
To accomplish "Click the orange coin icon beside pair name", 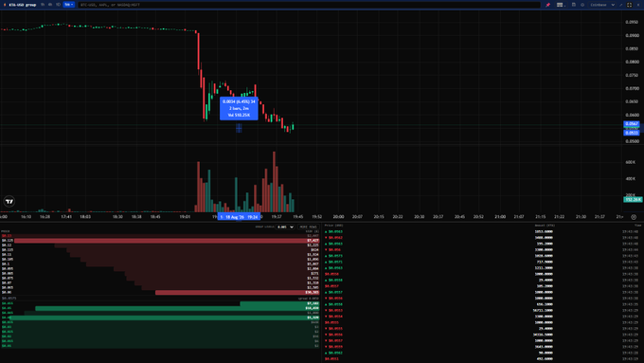I will 5,5.
